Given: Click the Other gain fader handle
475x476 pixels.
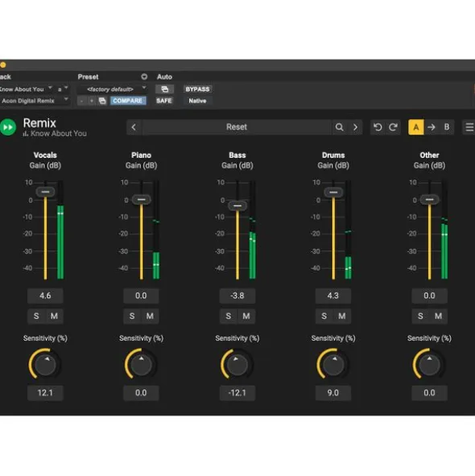Looking at the screenshot, I should pos(429,200).
